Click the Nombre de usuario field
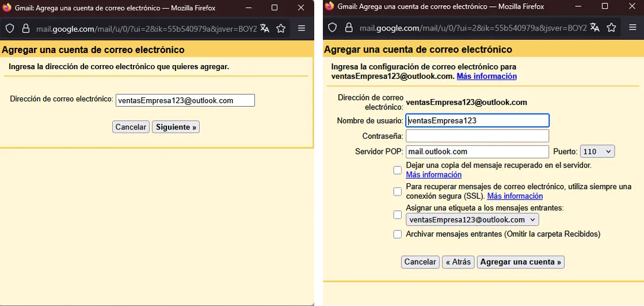 click(x=477, y=120)
